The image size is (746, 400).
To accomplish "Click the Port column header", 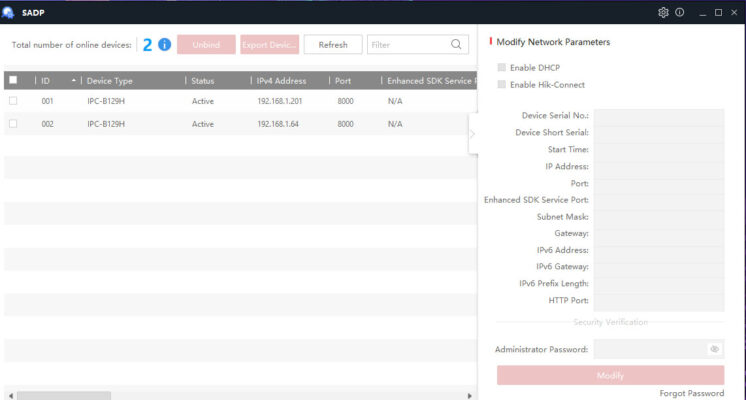I will click(x=343, y=81).
